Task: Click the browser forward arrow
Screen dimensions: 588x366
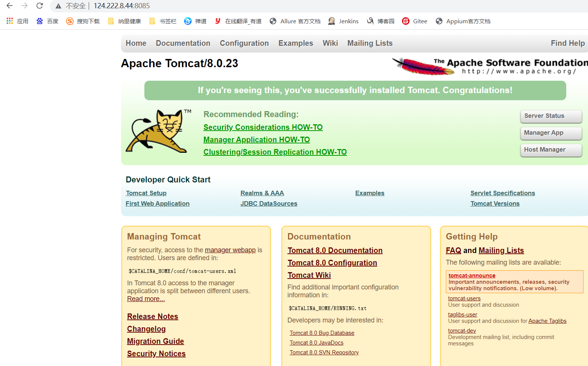Action: pos(25,6)
